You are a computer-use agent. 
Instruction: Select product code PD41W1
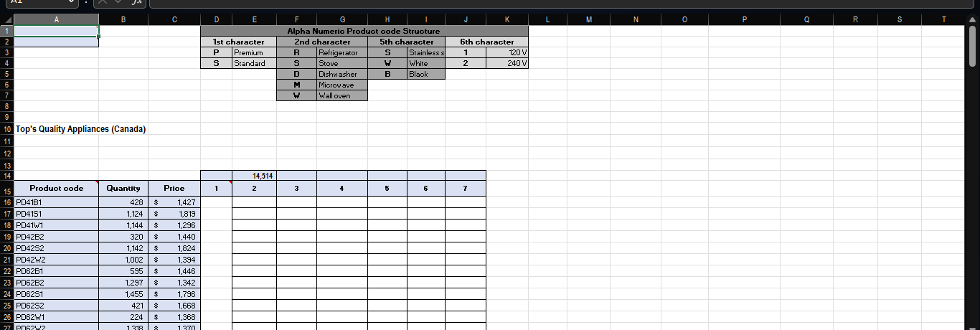coord(56,225)
